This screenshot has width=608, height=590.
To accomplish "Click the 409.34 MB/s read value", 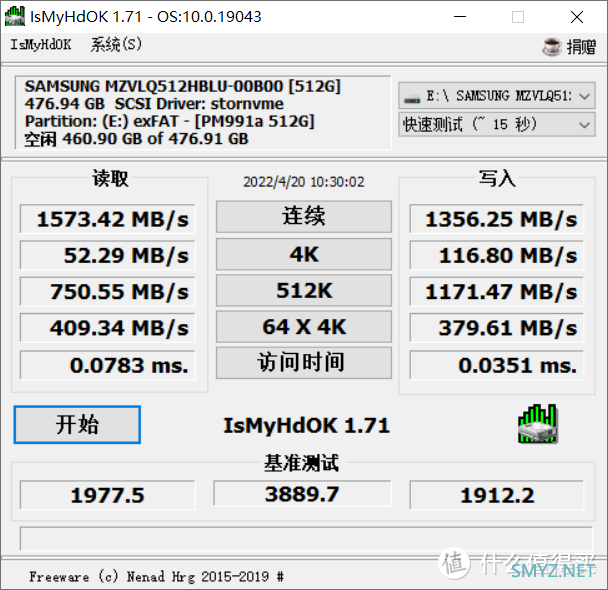I will (107, 328).
